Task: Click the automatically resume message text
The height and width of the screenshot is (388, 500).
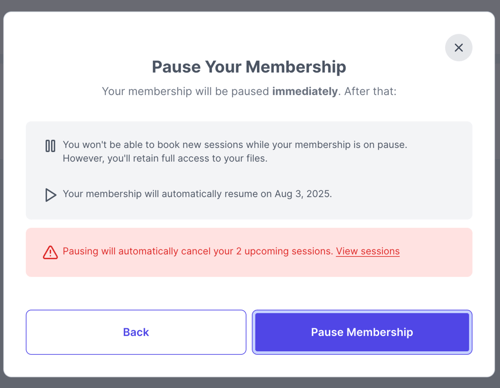Action: (197, 194)
